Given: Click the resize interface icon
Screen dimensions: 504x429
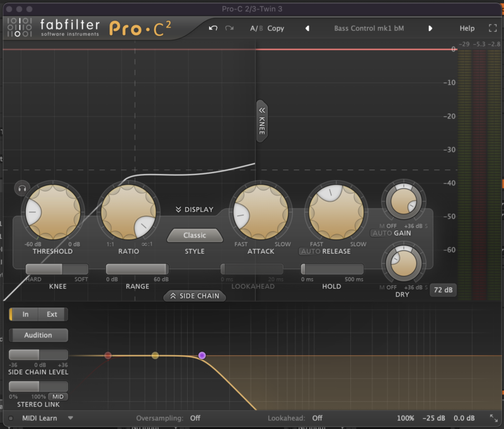Looking at the screenshot, I should click(493, 418).
